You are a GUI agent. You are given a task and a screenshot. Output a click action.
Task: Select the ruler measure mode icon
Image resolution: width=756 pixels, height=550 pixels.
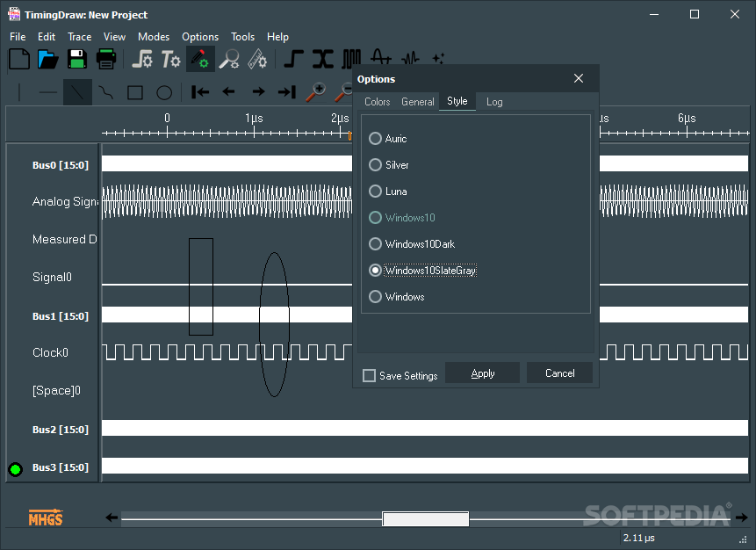pos(257,60)
